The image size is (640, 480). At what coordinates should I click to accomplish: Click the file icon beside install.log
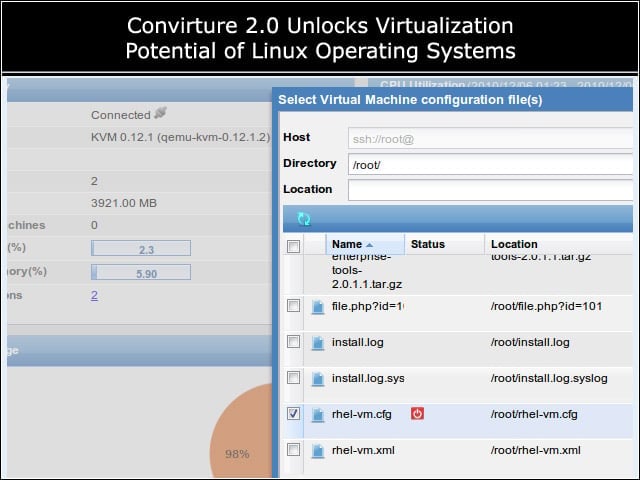[x=318, y=343]
